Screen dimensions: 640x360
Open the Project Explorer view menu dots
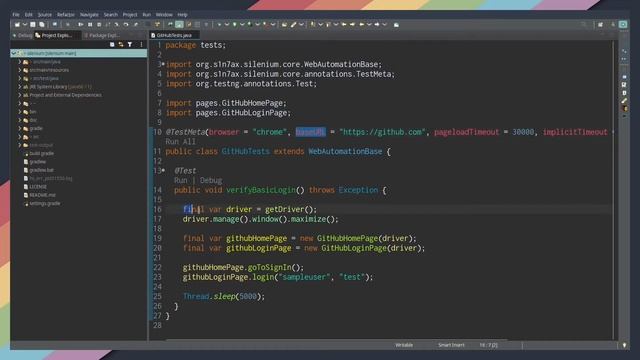click(x=141, y=44)
